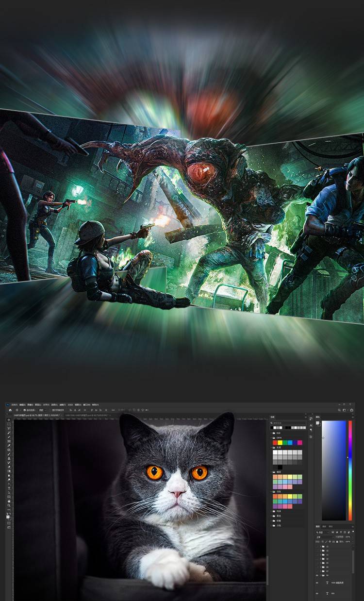Select the Type tool in toolbar

[9, 487]
